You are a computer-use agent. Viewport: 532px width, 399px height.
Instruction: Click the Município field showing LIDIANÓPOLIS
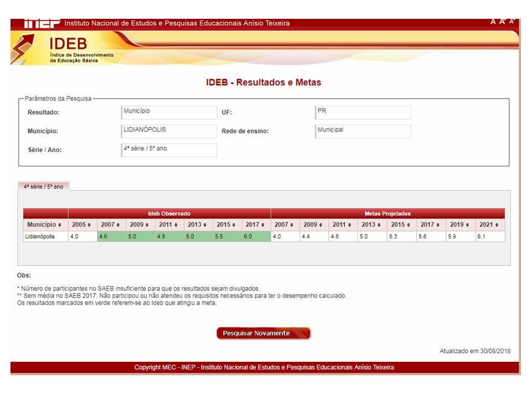pyautogui.click(x=169, y=131)
